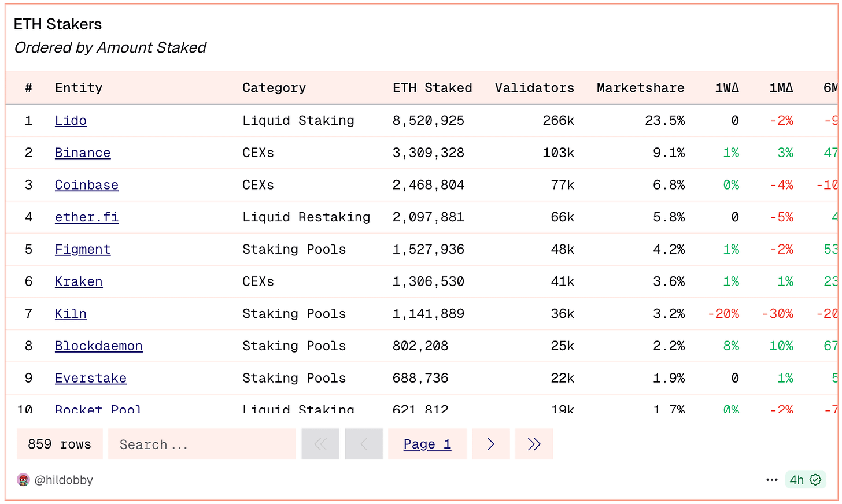Select Blockdaemon's ETH staked value 802,208
The image size is (842, 504).
pos(420,346)
